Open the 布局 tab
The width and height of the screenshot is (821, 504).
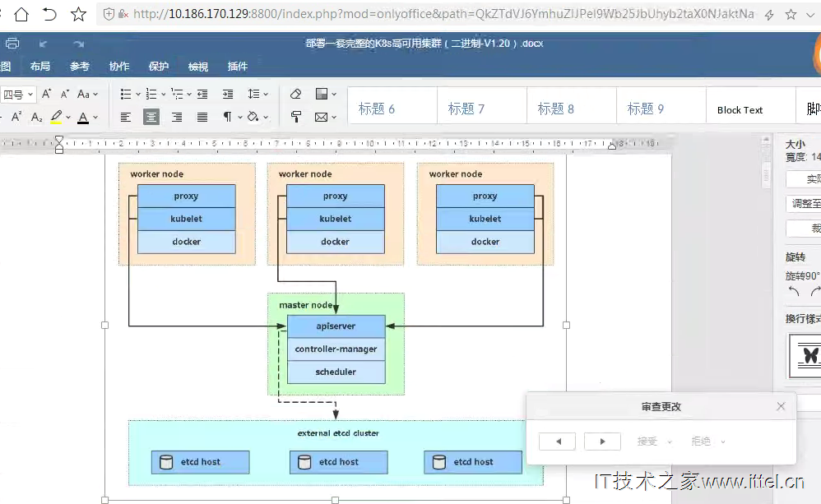(40, 67)
